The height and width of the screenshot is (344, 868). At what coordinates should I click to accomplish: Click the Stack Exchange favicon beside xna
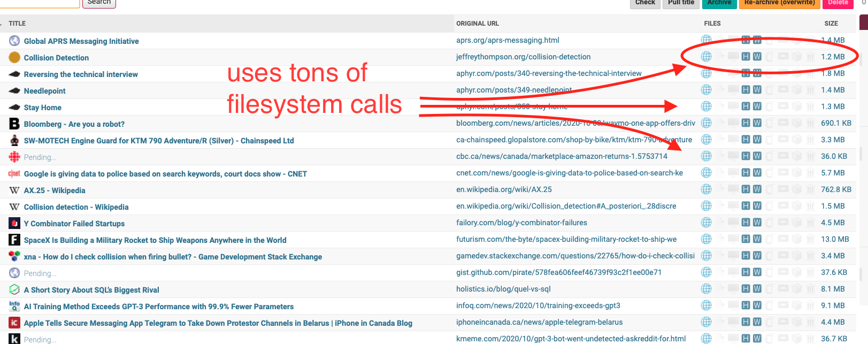(14, 256)
